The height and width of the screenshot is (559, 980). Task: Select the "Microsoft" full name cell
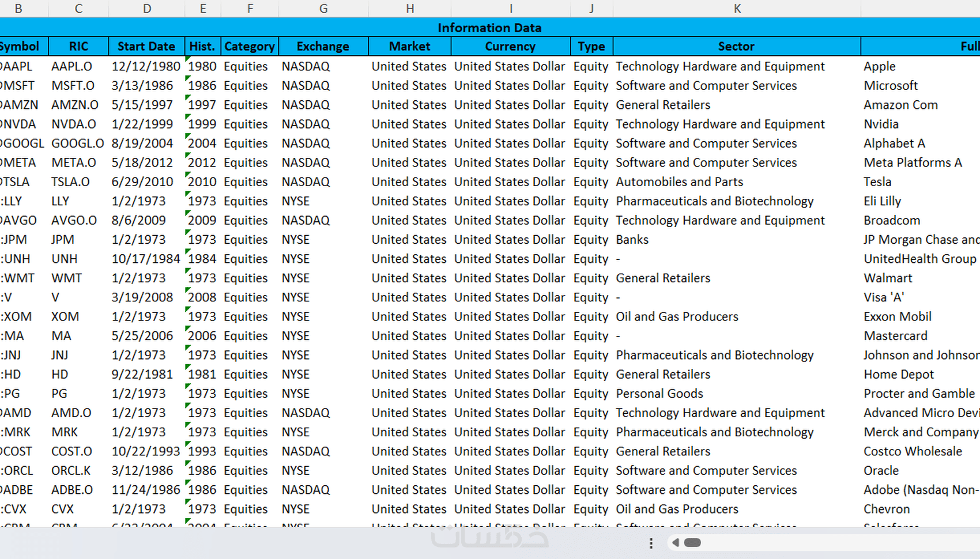(x=921, y=85)
